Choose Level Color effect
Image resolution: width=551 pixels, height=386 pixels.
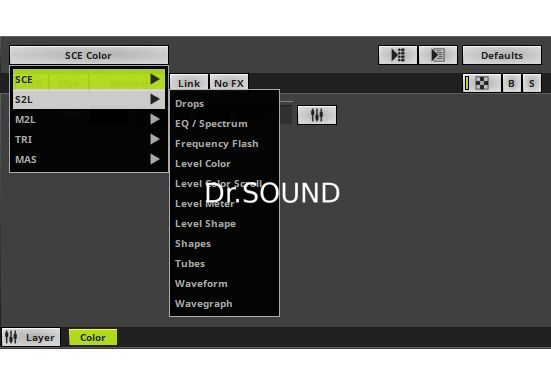click(x=224, y=164)
